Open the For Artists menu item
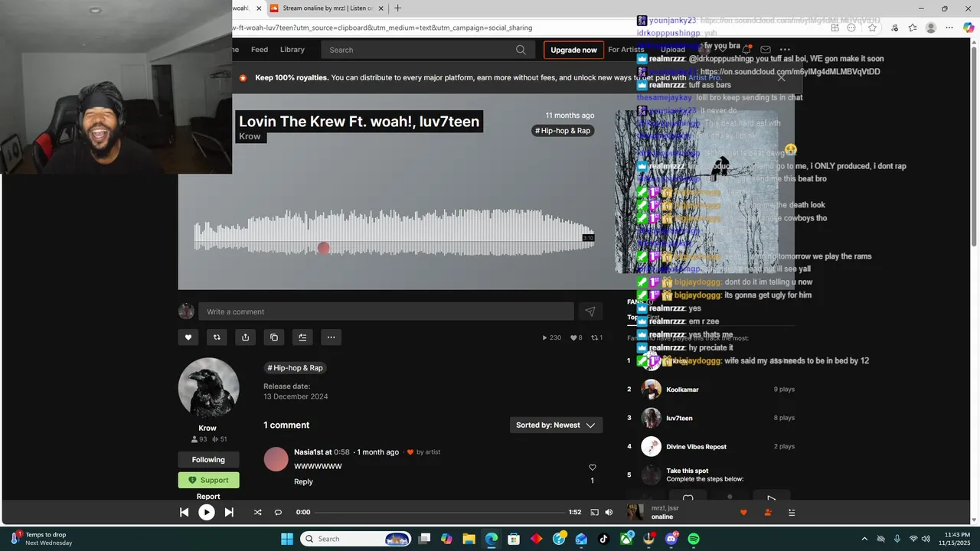This screenshot has width=980, height=551. 626,50
